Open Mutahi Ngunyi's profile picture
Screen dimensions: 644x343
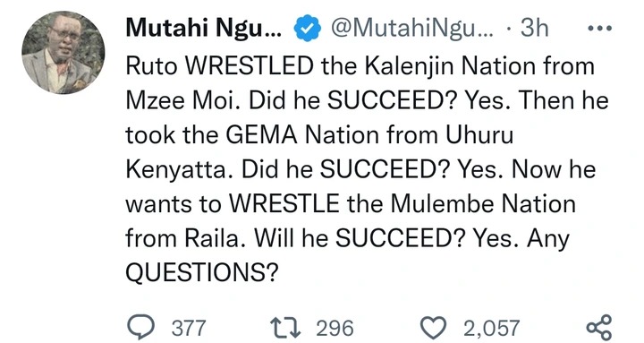(x=64, y=53)
